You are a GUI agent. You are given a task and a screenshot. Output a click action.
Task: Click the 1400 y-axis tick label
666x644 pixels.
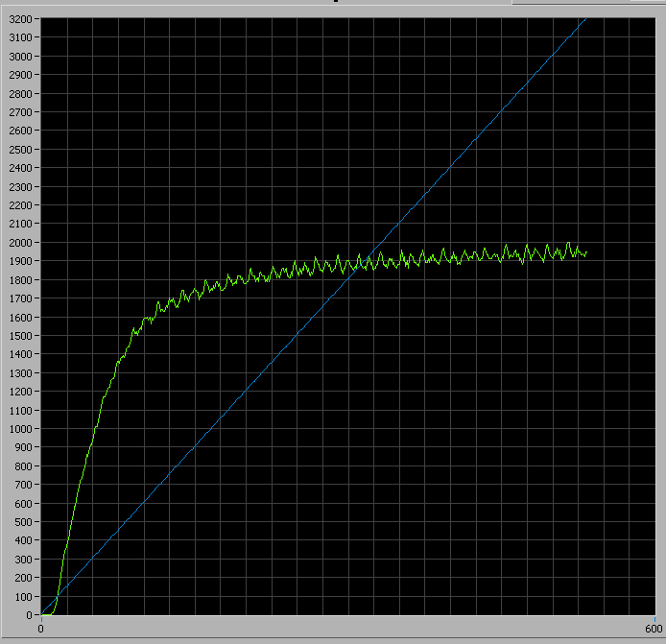(20, 354)
